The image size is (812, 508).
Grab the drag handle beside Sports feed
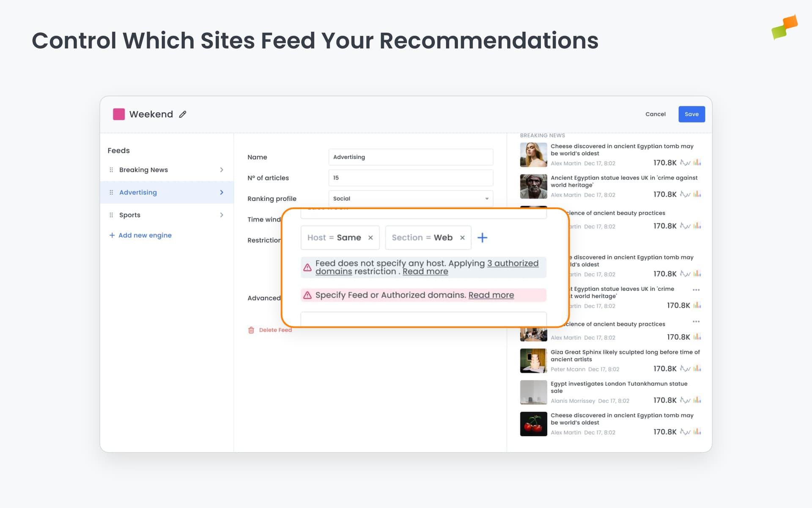point(111,215)
